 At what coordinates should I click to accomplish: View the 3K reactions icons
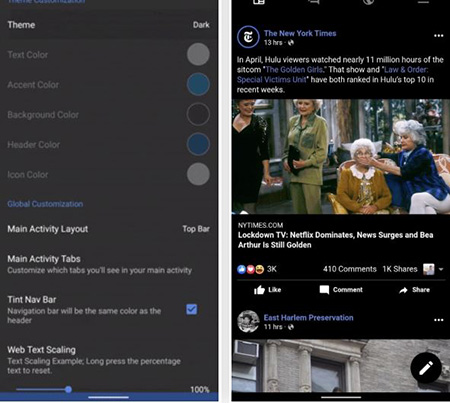tap(250, 269)
